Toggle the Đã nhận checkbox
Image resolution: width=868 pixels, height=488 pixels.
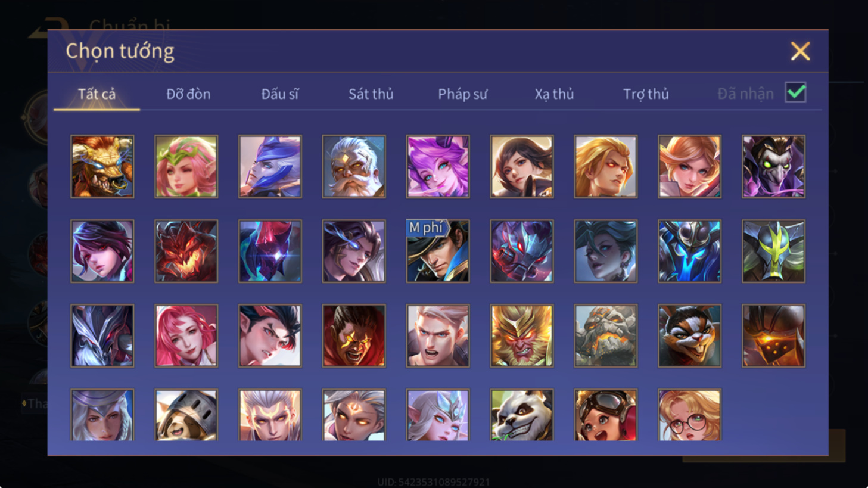coord(795,93)
